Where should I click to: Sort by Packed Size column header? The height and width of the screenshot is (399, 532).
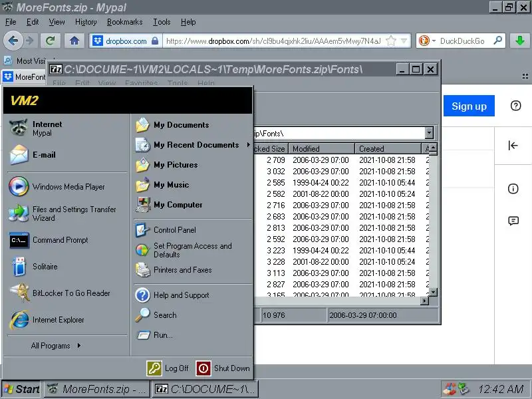pos(271,148)
